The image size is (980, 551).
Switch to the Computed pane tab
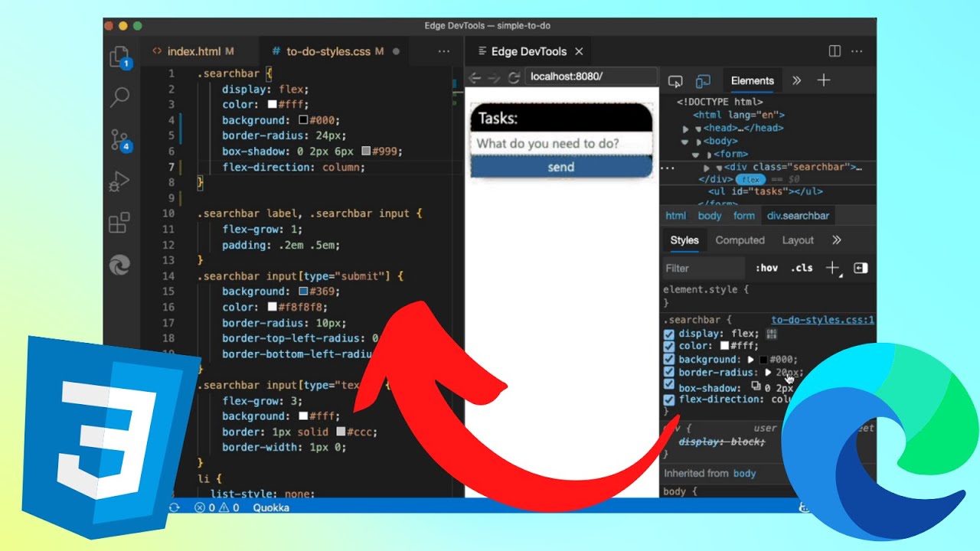[x=740, y=240]
